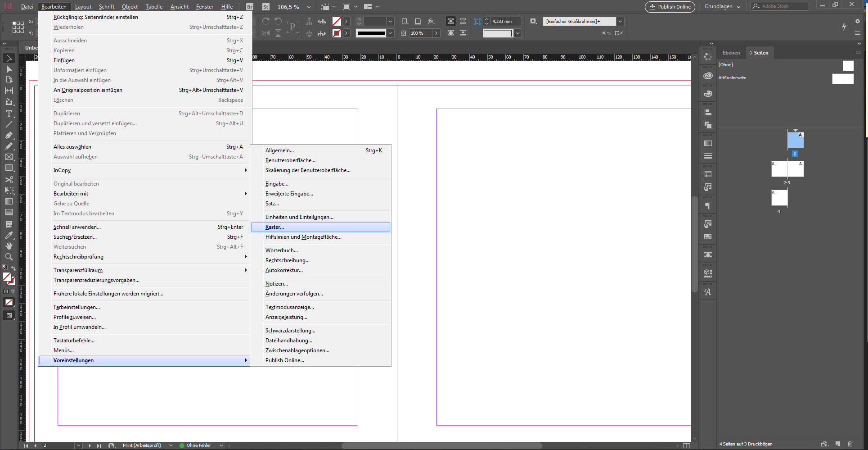Open the CC Libraries panel icon
The height and width of the screenshot is (450, 868).
point(708,76)
